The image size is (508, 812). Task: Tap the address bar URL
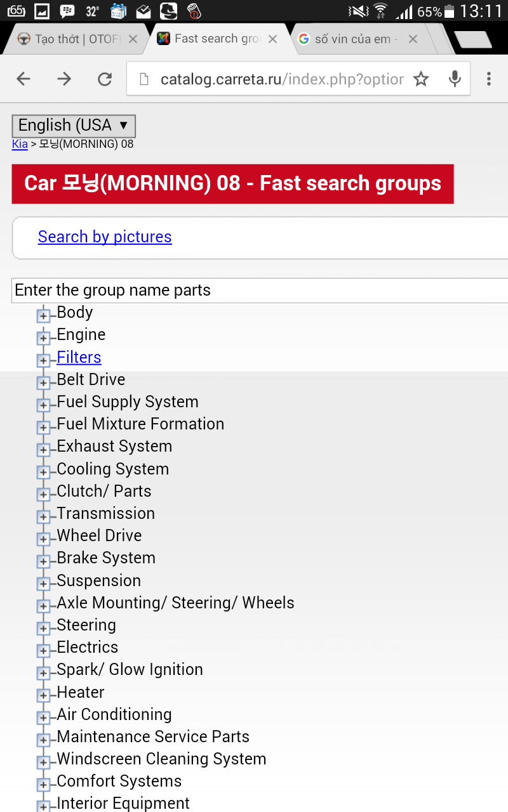(282, 79)
